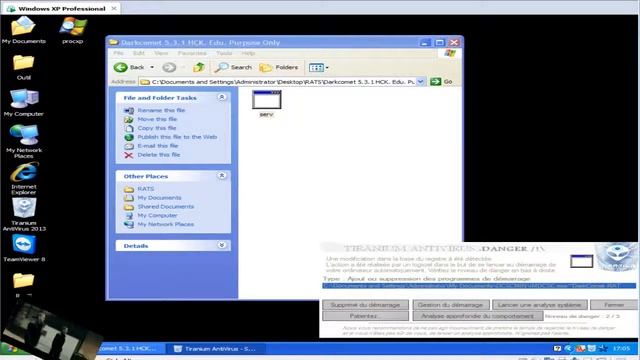Open the File menu
The height and width of the screenshot is (360, 640).
pyautogui.click(x=118, y=53)
